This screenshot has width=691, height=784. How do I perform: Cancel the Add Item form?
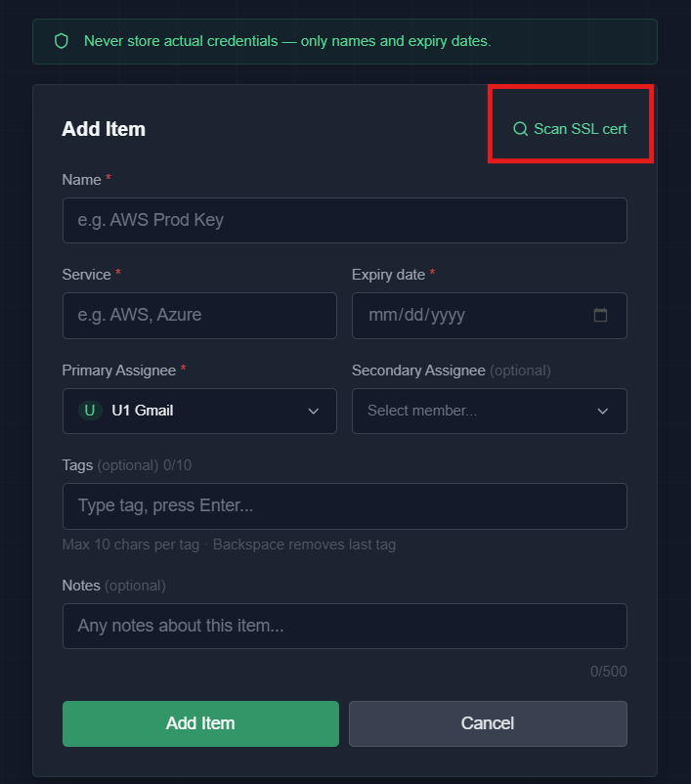click(x=488, y=723)
